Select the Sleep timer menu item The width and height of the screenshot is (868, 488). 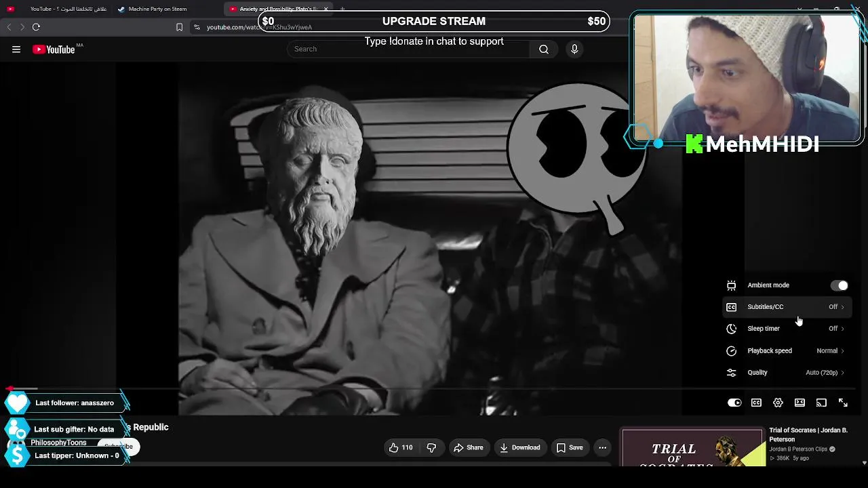[x=787, y=329]
